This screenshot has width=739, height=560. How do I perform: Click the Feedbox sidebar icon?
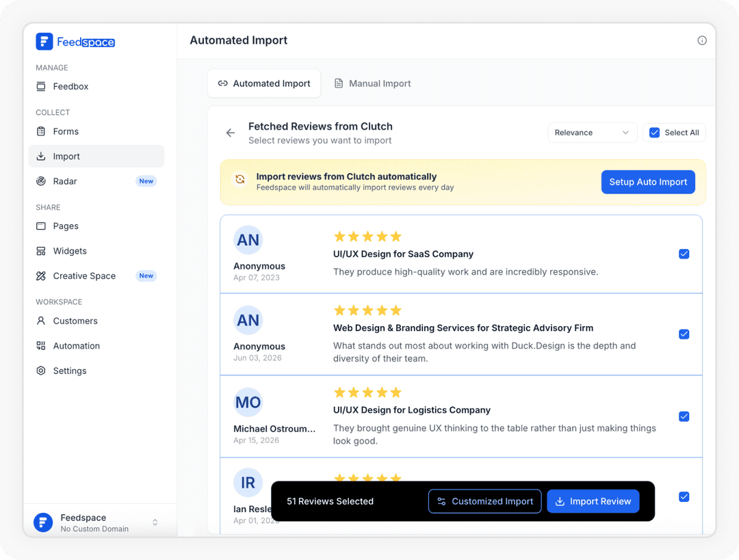[x=41, y=86]
